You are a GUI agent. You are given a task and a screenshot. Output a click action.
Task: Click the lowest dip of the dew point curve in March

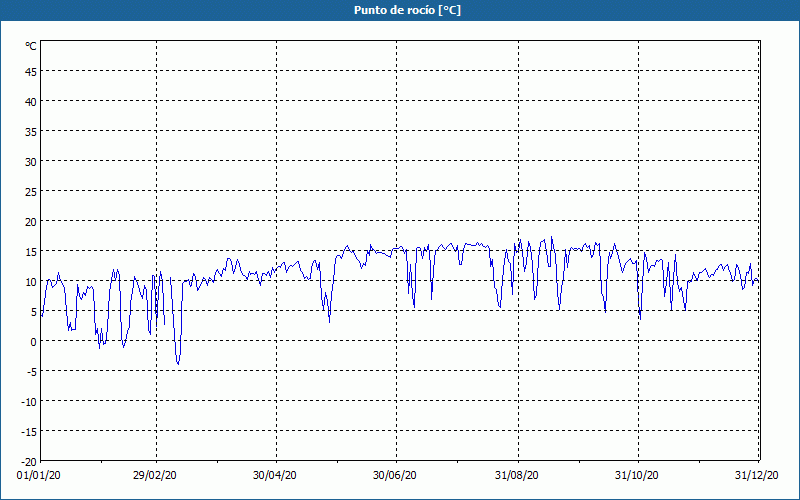pos(178,363)
